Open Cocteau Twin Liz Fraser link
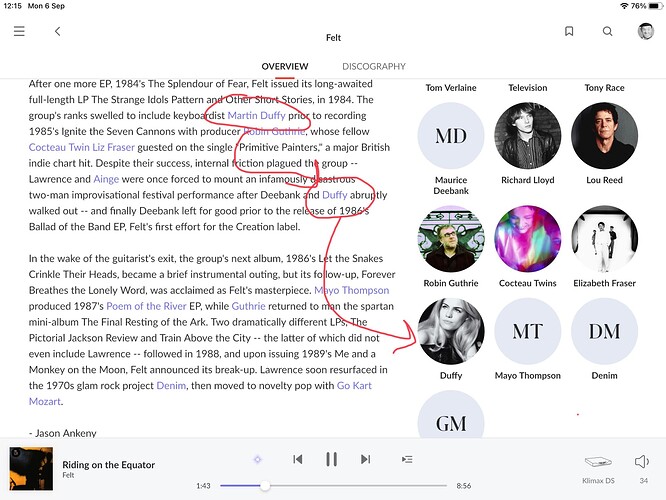 tap(82, 147)
